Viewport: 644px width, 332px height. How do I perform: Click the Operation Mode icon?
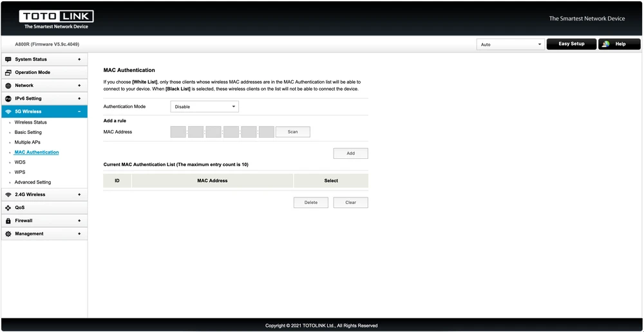coord(8,73)
